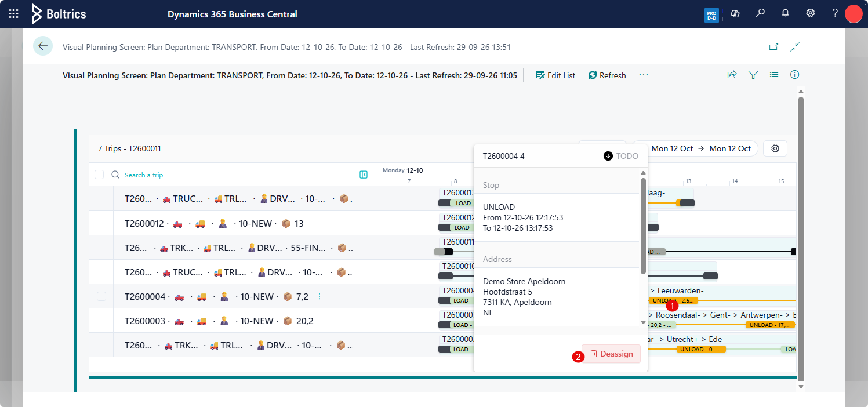868x407 pixels.
Task: Click the Deassign button
Action: click(611, 354)
